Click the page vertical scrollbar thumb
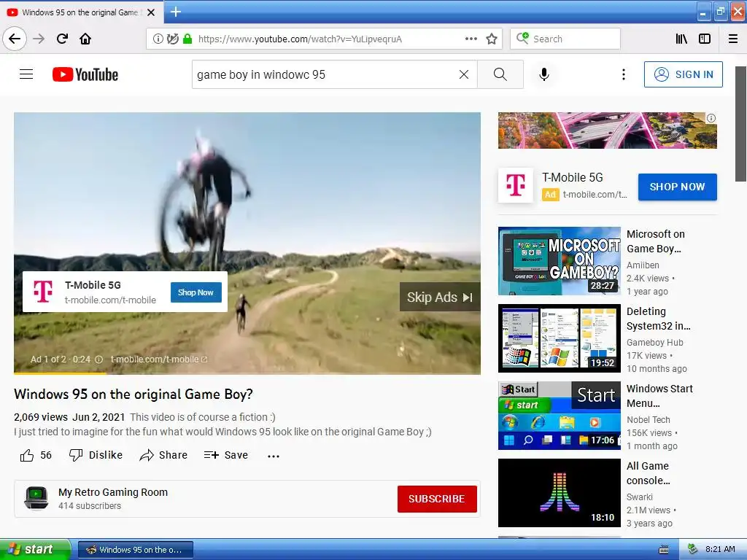The height and width of the screenshot is (560, 747). point(740,124)
